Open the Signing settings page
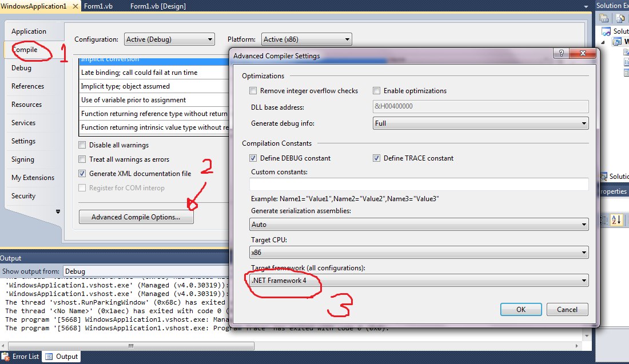This screenshot has width=629, height=364. (x=34, y=159)
